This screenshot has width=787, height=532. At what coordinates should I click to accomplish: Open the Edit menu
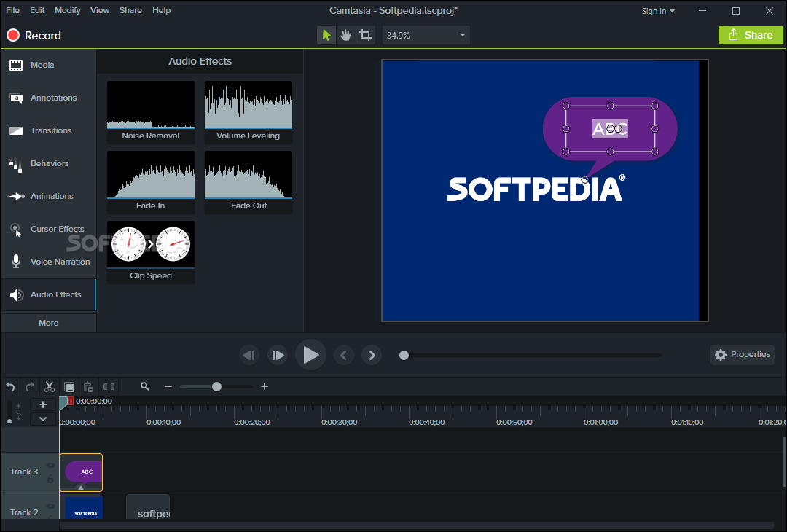tap(37, 10)
